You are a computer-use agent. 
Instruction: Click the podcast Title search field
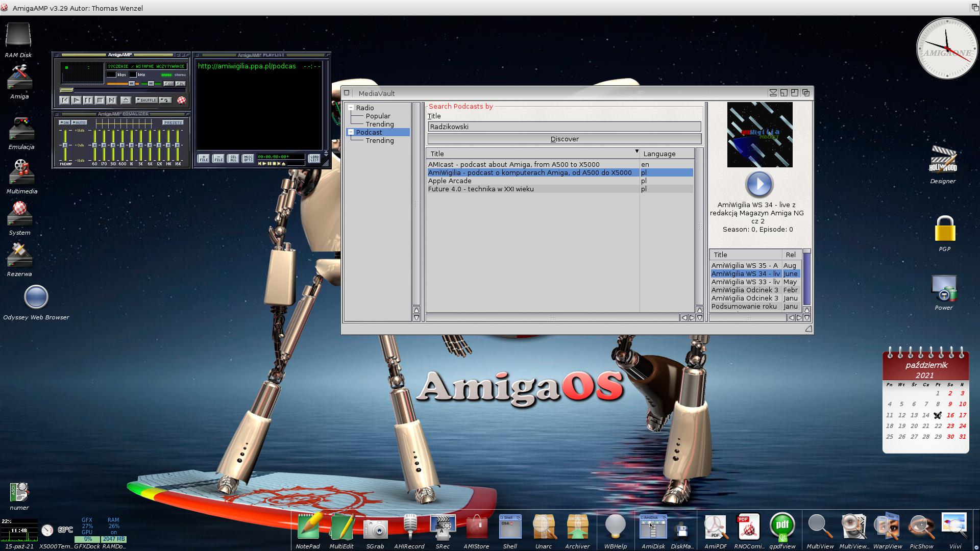(x=565, y=127)
